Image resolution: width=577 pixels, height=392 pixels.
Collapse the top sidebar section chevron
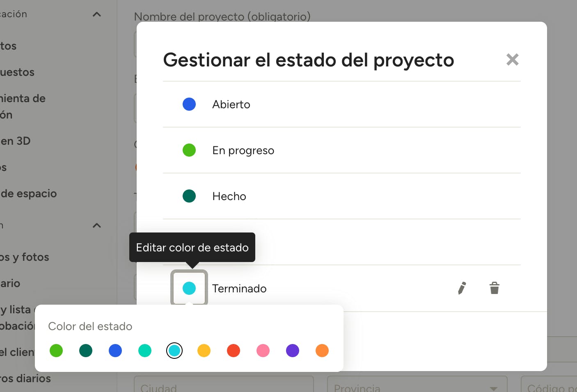pyautogui.click(x=97, y=14)
